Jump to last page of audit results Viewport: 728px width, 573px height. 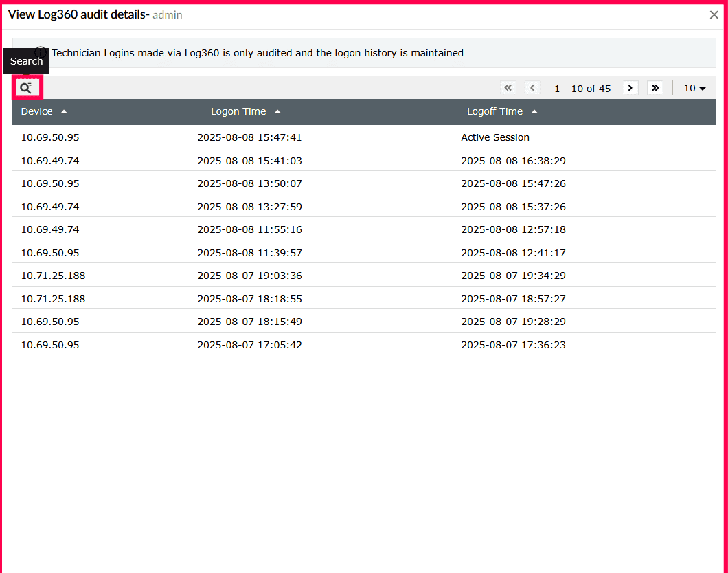click(x=655, y=88)
